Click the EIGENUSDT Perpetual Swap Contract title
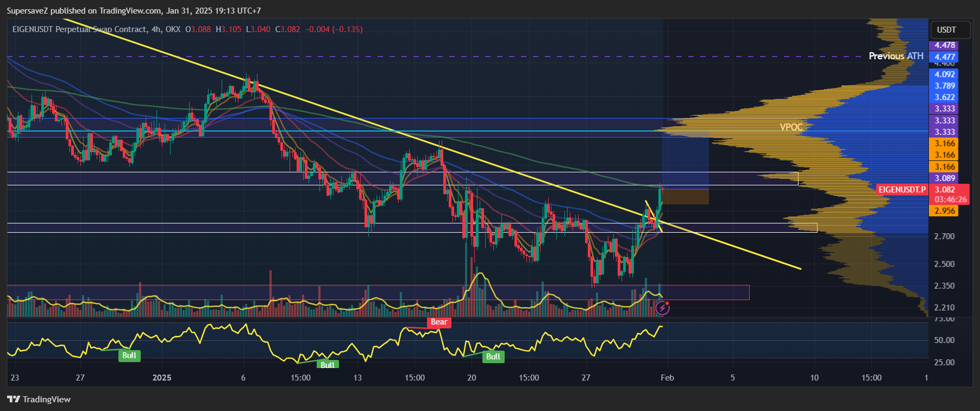 point(79,29)
